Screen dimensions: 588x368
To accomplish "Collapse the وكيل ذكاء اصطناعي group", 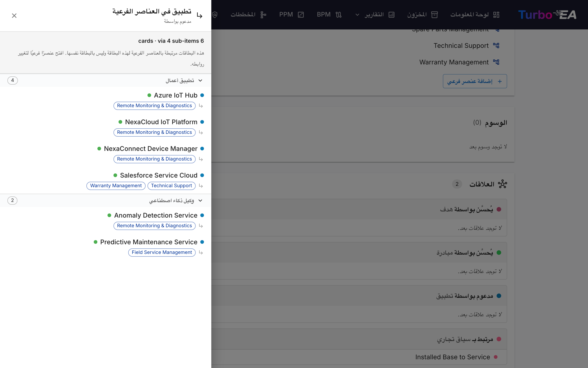I will click(200, 201).
